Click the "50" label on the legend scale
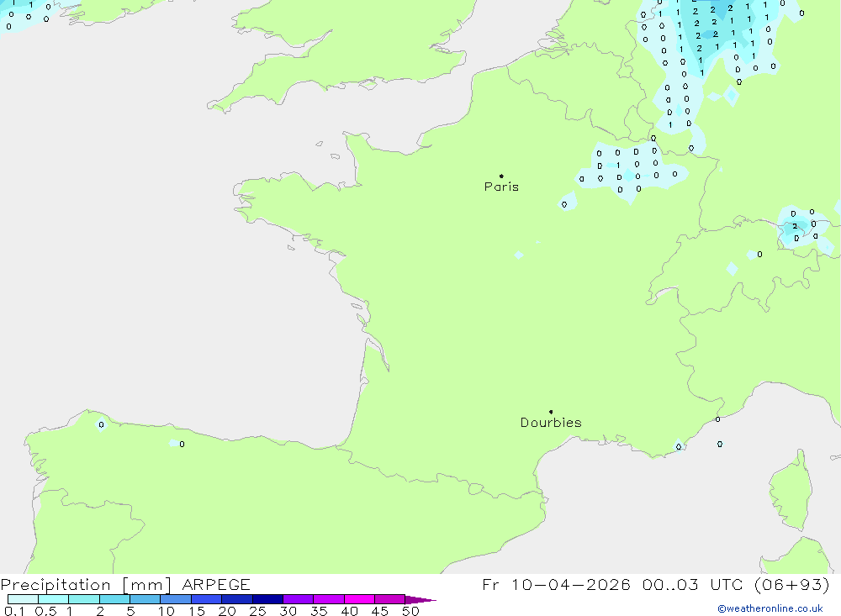841x616 pixels. tap(410, 611)
